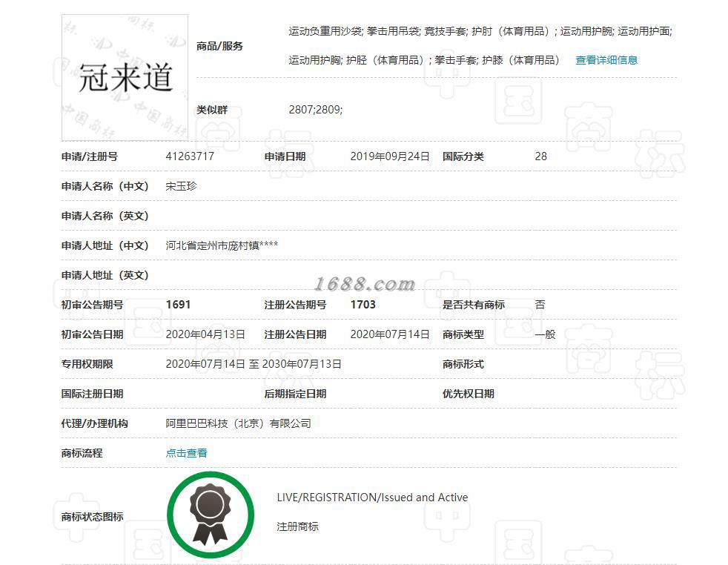Select shared trademark value 否
This screenshot has width=728, height=565.
pyautogui.click(x=540, y=305)
